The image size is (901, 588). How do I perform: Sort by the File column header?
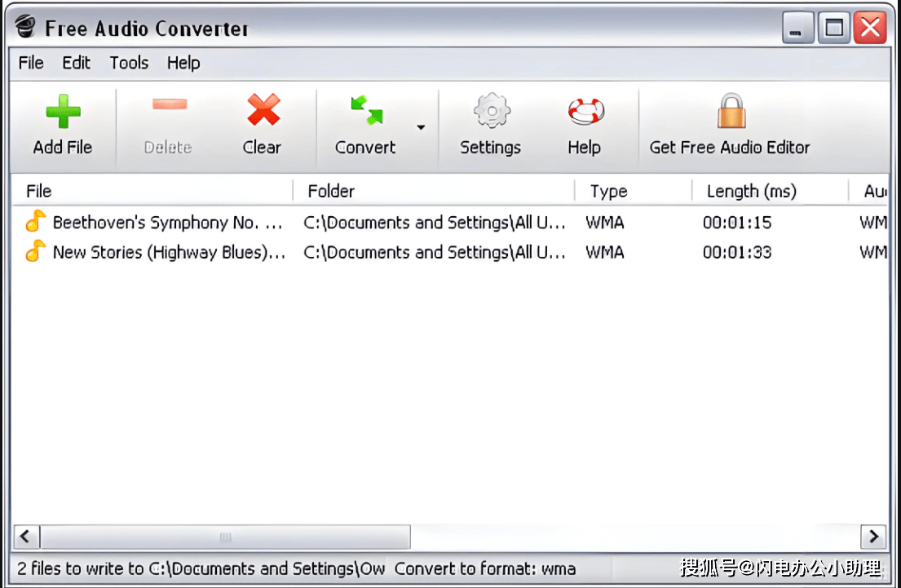[x=152, y=191]
